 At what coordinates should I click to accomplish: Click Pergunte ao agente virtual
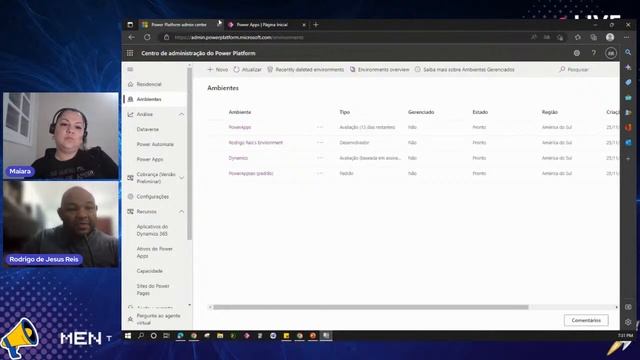158,319
